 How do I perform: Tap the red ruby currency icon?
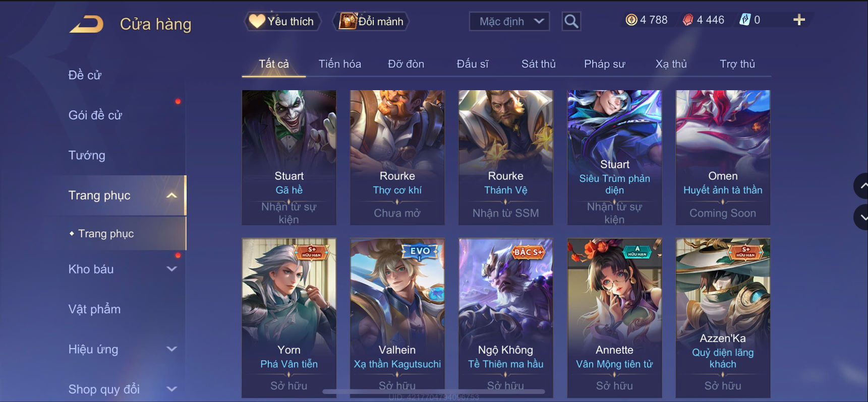point(688,20)
